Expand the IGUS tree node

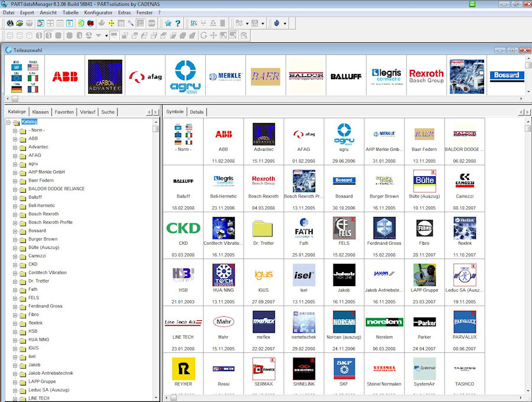15,348
